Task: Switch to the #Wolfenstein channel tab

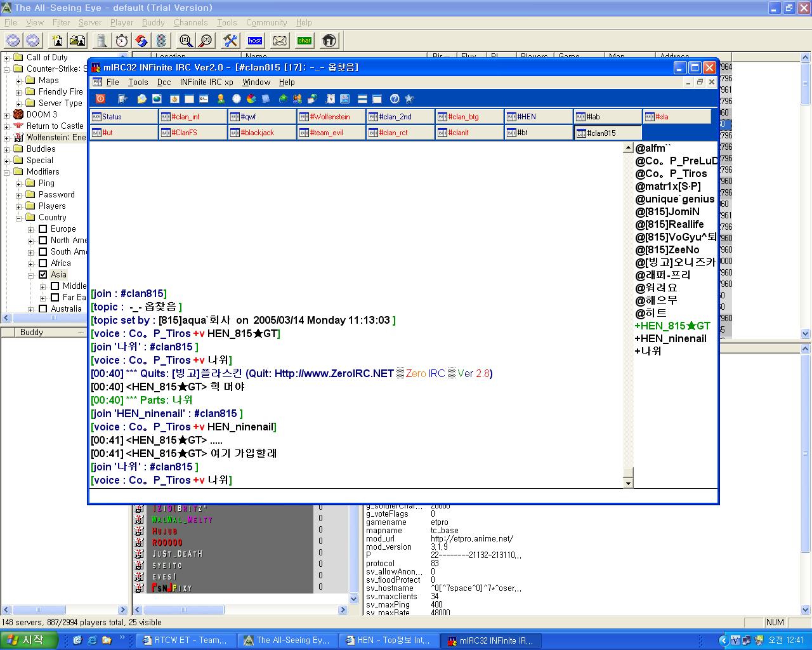Action: (x=331, y=117)
